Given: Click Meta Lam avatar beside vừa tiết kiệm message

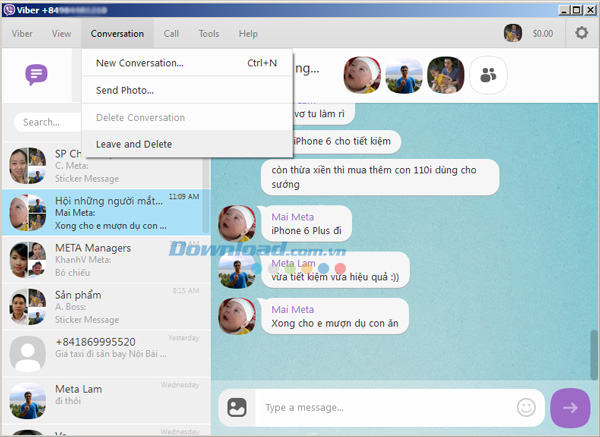Looking at the screenshot, I should pyautogui.click(x=237, y=270).
